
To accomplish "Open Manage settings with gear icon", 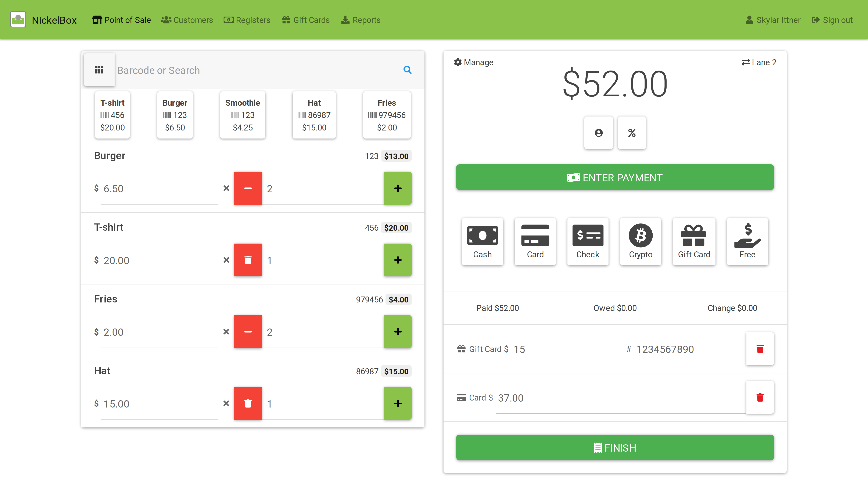I will (473, 62).
